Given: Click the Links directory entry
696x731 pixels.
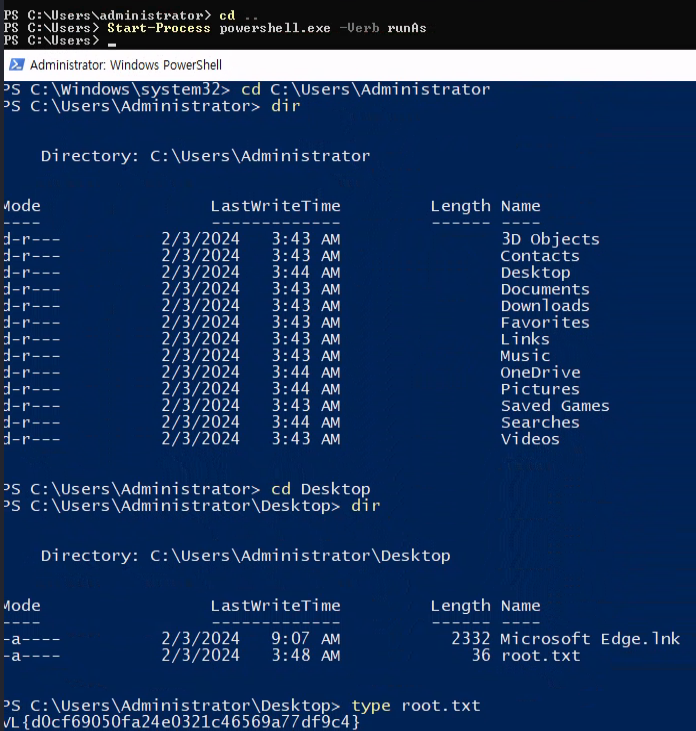Looking at the screenshot, I should tap(525, 339).
